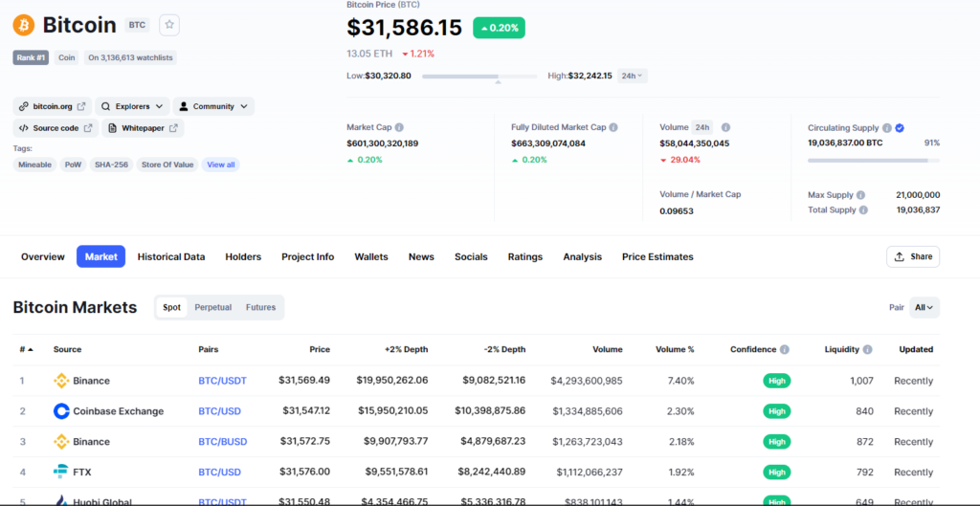
Task: Open the Whitepaper link
Action: tap(144, 128)
